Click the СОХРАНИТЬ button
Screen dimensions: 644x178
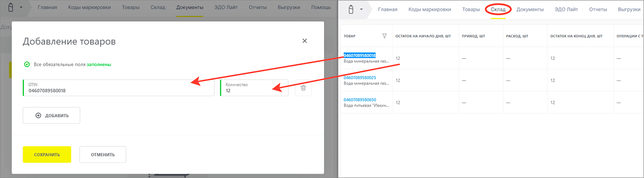point(47,155)
